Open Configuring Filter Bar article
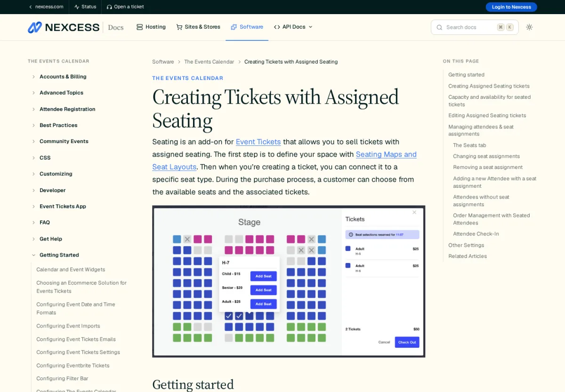 [x=62, y=379]
